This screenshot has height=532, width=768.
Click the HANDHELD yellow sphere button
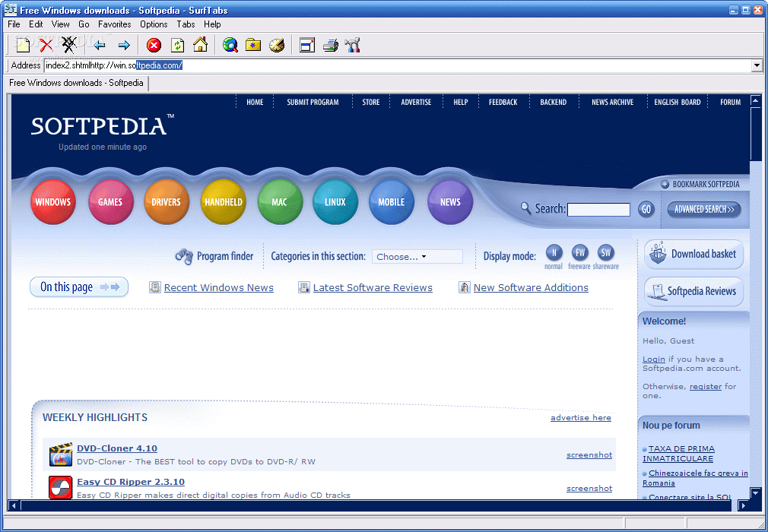224,202
